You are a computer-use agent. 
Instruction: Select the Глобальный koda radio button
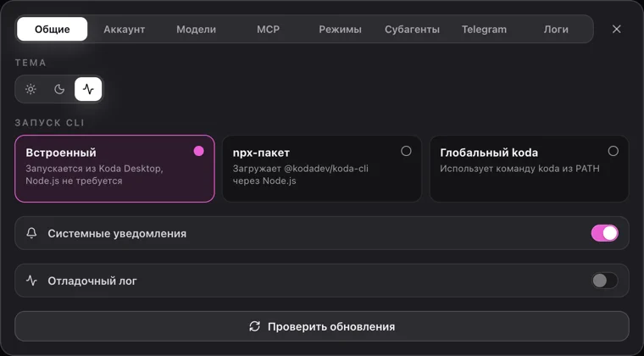tap(613, 151)
